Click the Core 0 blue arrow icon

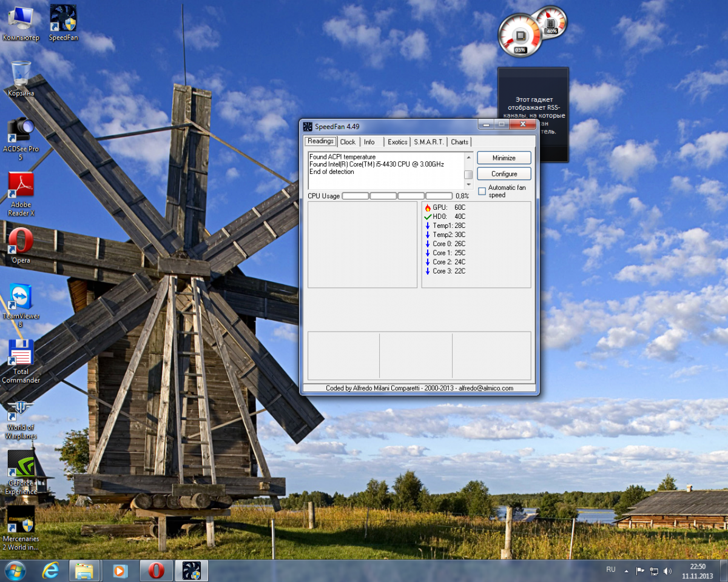(x=428, y=244)
